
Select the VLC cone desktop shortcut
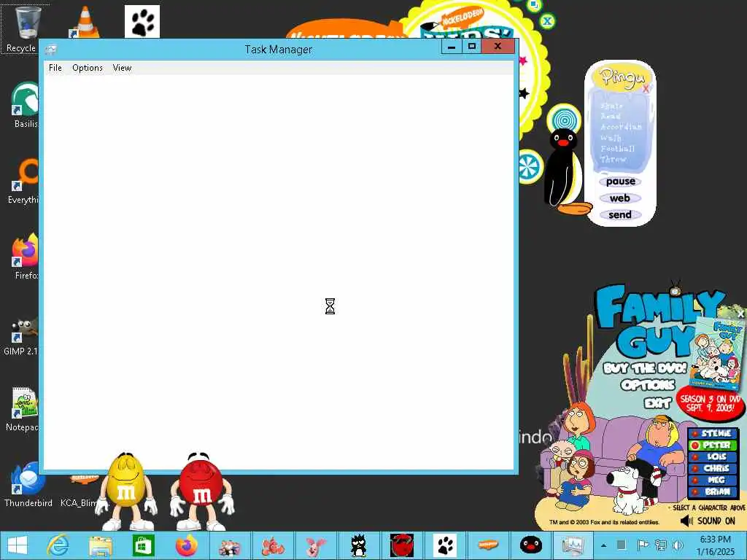pyautogui.click(x=85, y=22)
